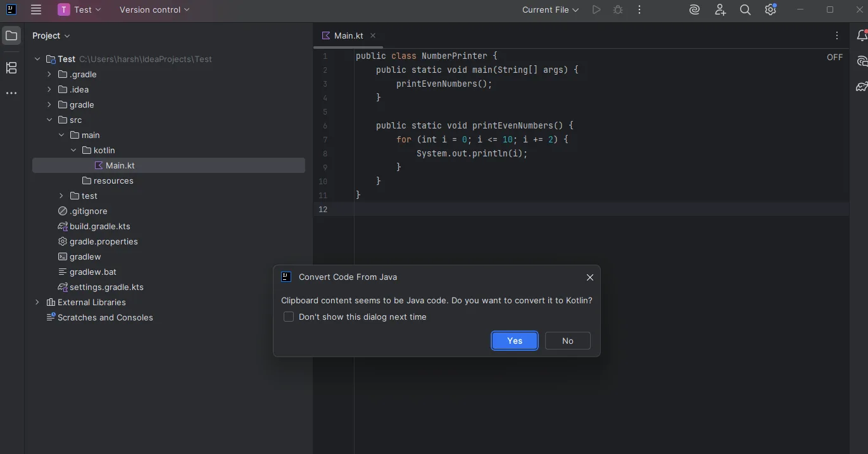Collapse the main folder

click(61, 135)
